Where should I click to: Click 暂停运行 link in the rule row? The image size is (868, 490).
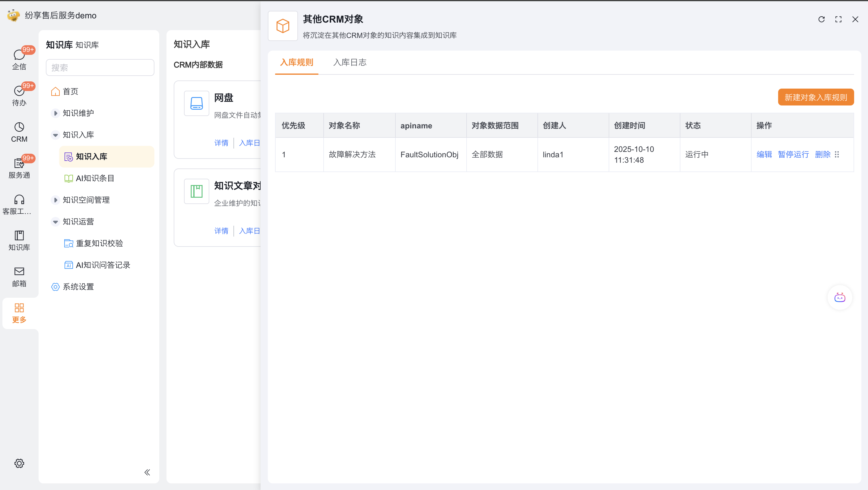point(793,154)
